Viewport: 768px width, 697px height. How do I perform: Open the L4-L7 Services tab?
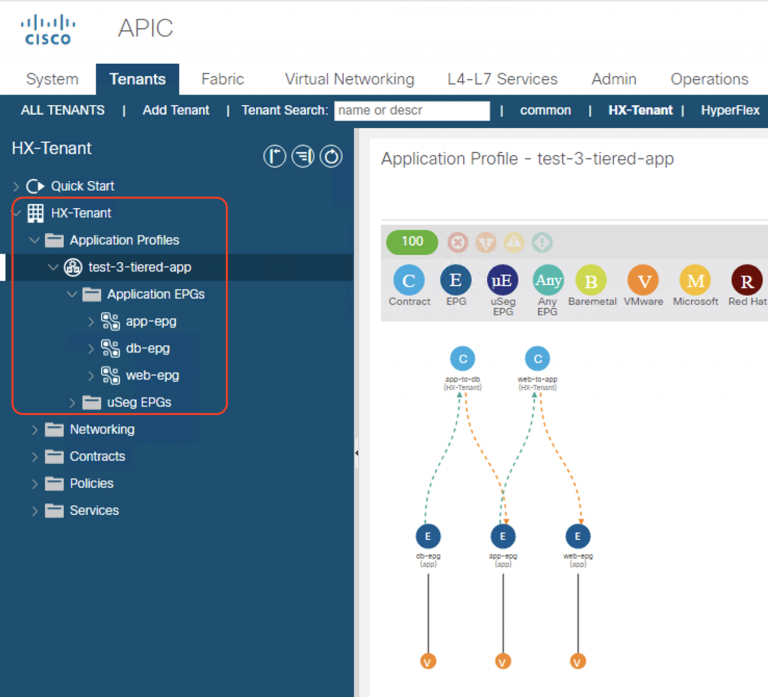(x=503, y=79)
